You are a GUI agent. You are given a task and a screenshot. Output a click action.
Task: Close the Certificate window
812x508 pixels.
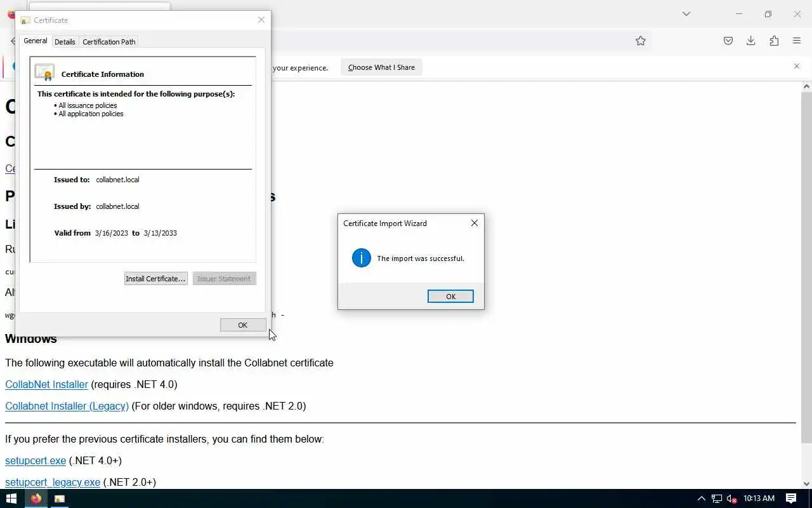(x=261, y=20)
